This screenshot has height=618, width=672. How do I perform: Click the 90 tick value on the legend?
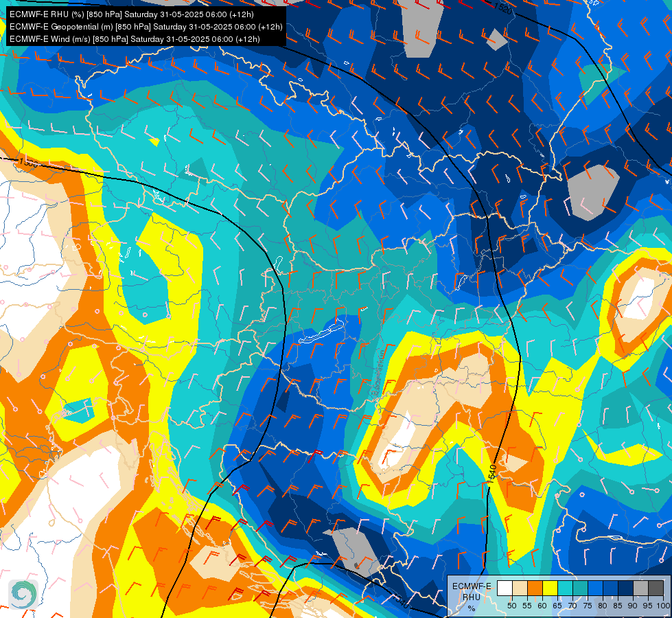point(633,606)
